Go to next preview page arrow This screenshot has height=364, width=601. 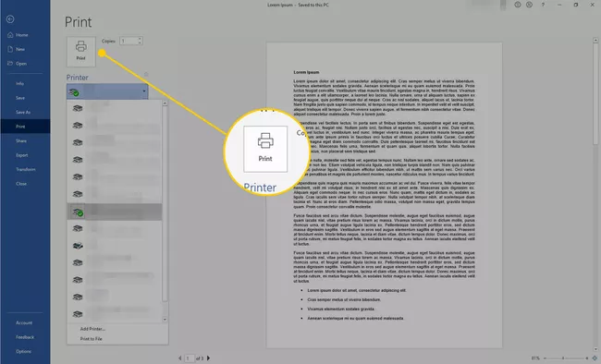pos(209,358)
